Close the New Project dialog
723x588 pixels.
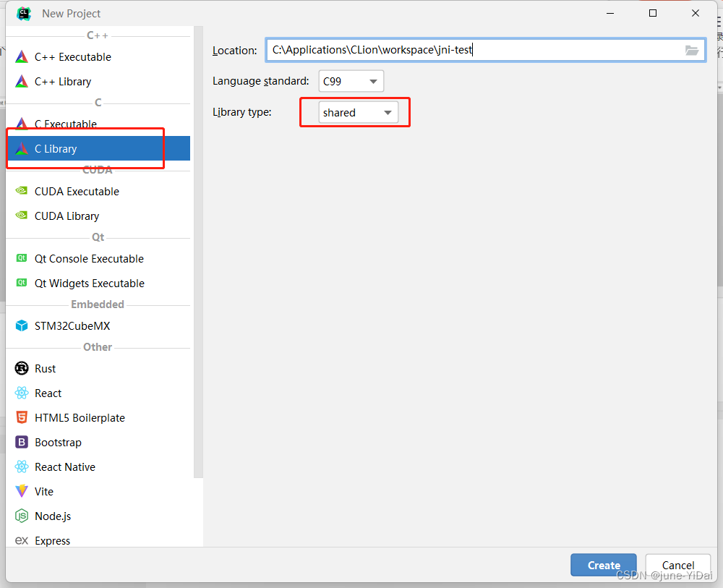(696, 13)
